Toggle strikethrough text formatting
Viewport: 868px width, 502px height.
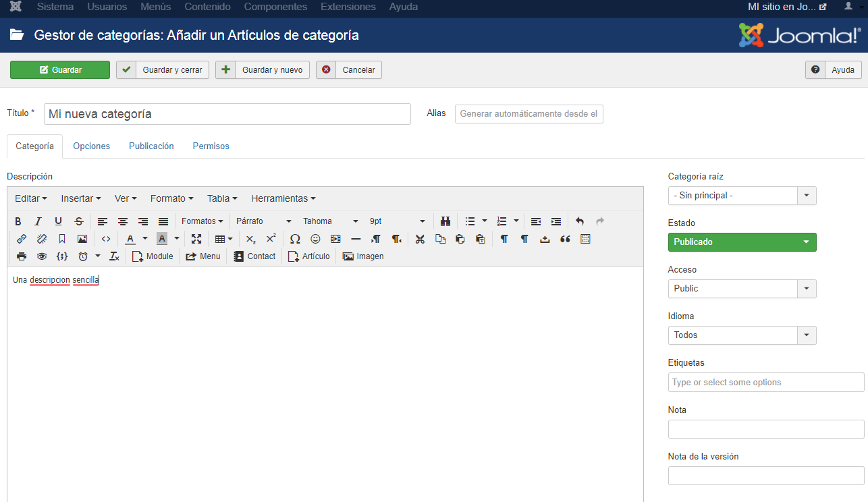(79, 221)
